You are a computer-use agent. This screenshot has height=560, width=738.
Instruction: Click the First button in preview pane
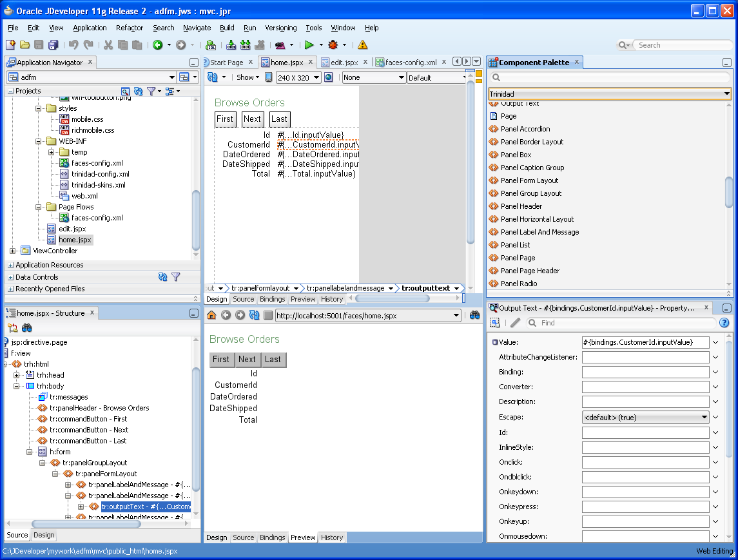point(220,360)
